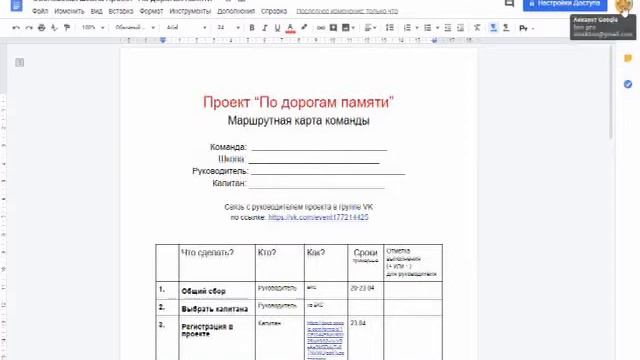
Task: Open the registration link in row 3
Action: pyautogui.click(x=325, y=340)
